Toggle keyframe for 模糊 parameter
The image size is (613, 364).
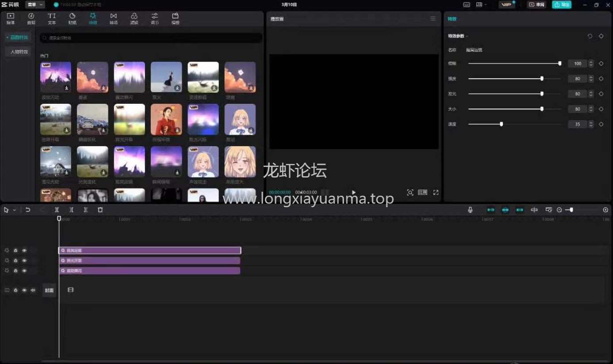tap(601, 64)
